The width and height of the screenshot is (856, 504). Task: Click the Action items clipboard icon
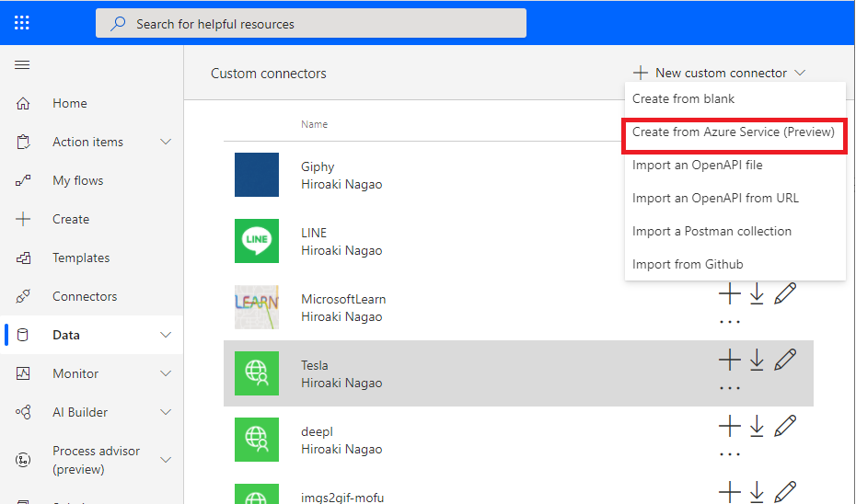23,142
